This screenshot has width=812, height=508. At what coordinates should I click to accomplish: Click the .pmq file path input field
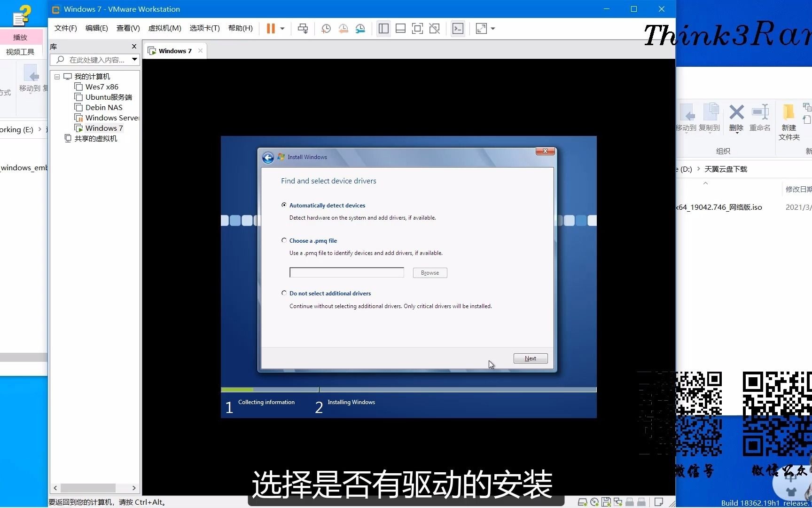[x=347, y=272]
